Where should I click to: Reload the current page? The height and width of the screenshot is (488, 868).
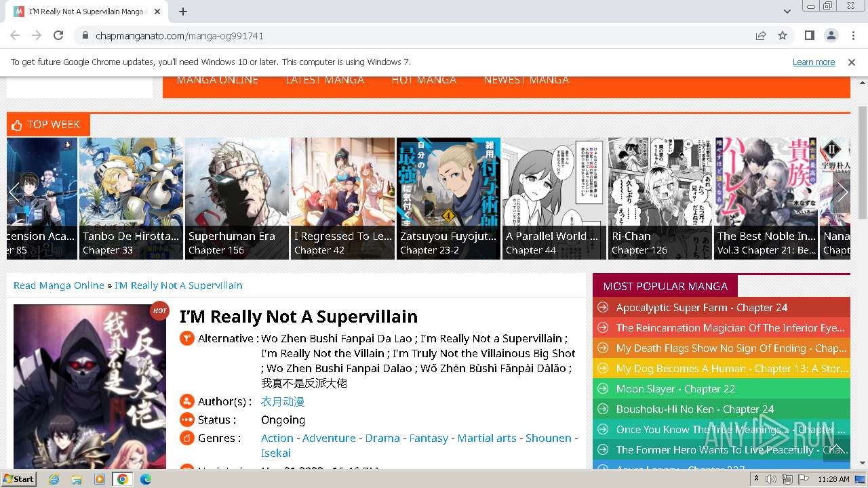click(x=58, y=35)
